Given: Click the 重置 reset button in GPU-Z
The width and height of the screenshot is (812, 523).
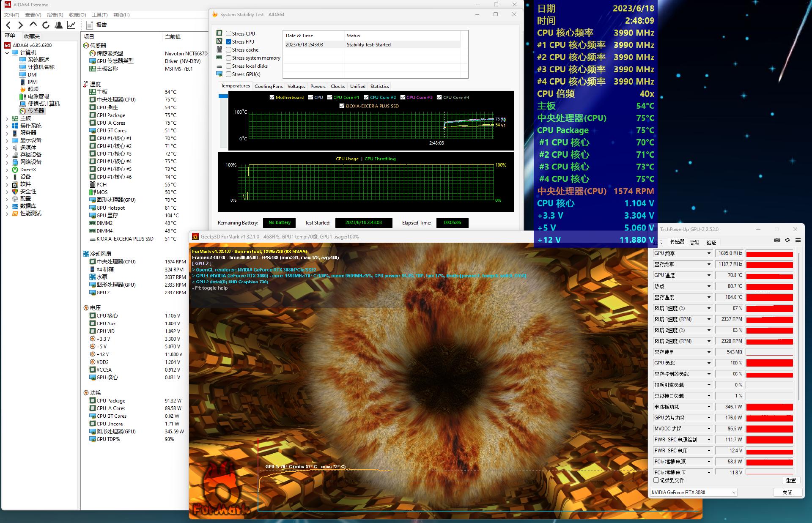Looking at the screenshot, I should [791, 480].
